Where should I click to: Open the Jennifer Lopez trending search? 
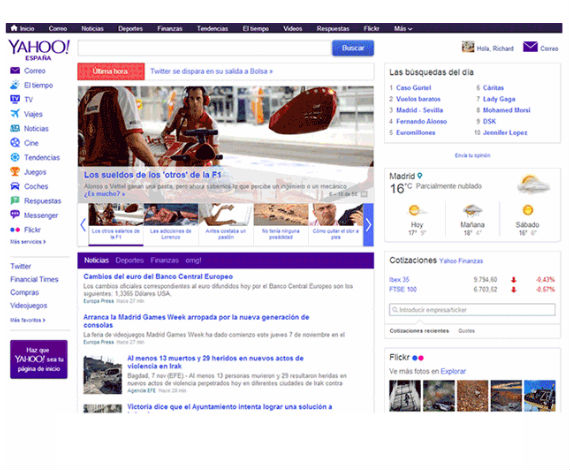click(505, 133)
